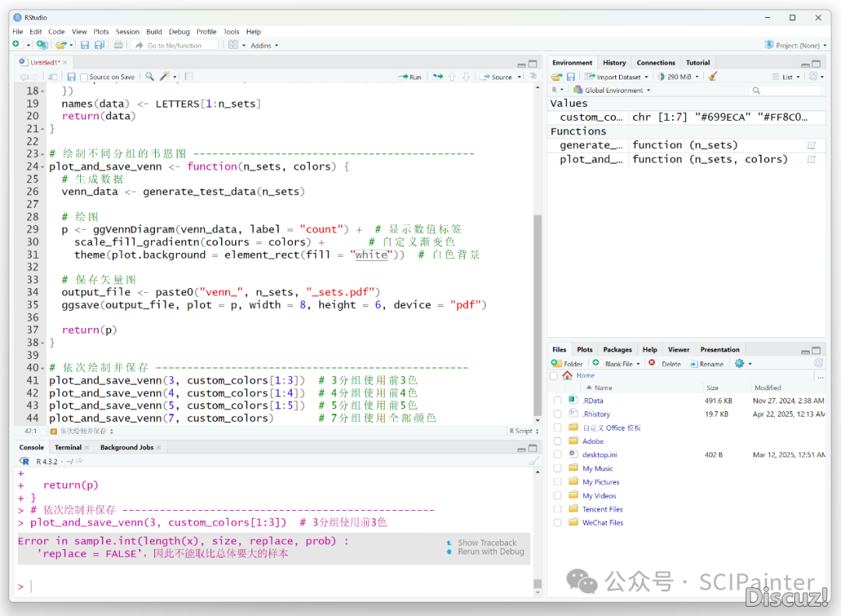Toggle the Source on Save checkbox
841x616 pixels.
(84, 77)
